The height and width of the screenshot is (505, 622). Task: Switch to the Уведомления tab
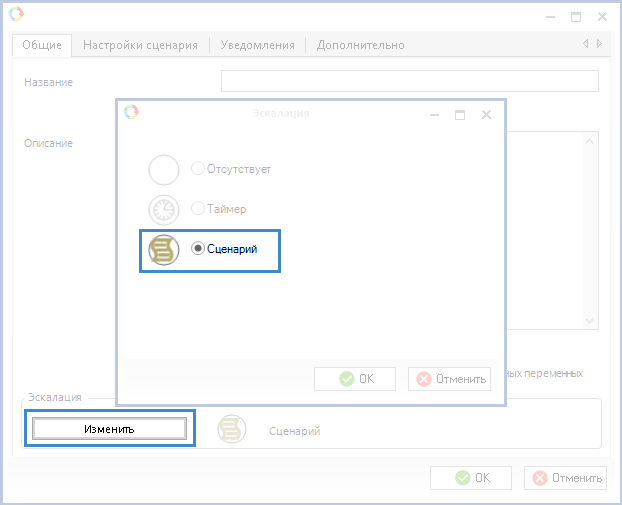click(257, 45)
